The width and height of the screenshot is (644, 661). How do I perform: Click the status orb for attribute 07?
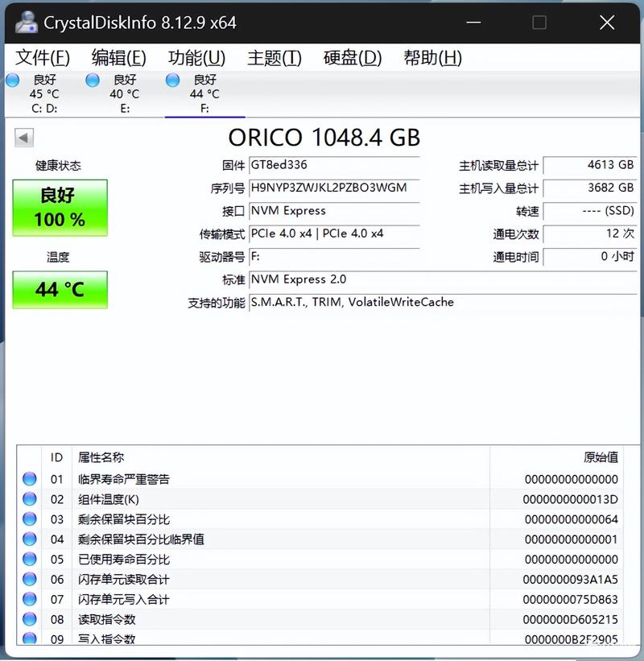pos(30,599)
